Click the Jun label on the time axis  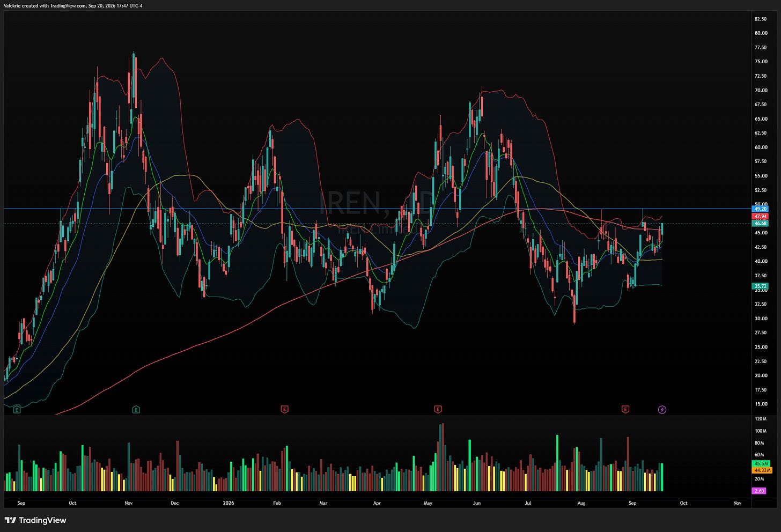[477, 503]
